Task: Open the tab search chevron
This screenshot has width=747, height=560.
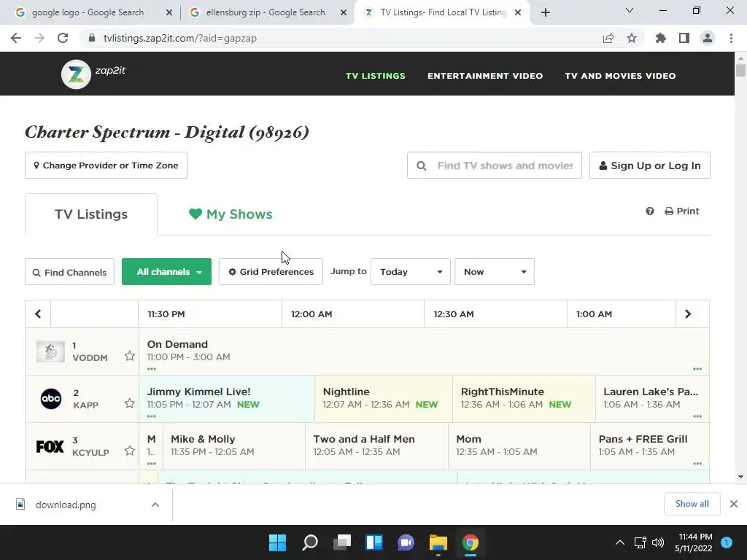Action: (x=630, y=10)
